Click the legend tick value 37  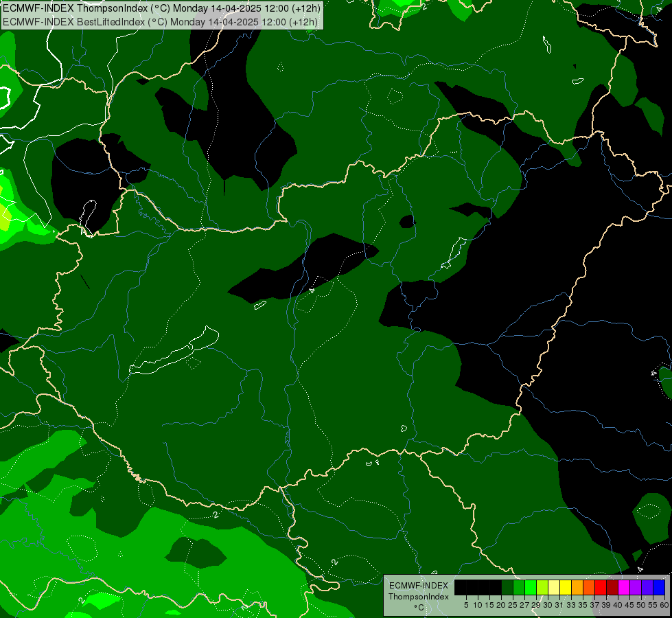click(x=594, y=605)
